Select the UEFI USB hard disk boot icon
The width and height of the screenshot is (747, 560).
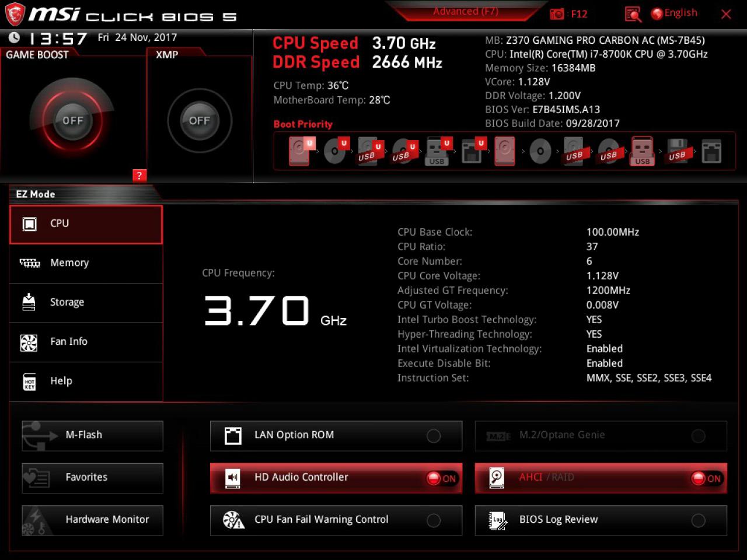370,151
